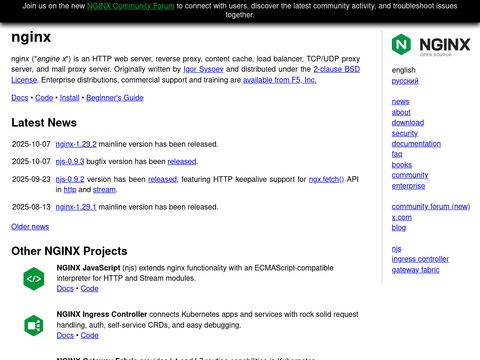Open the nginx-1.29.1 release link

click(76, 207)
